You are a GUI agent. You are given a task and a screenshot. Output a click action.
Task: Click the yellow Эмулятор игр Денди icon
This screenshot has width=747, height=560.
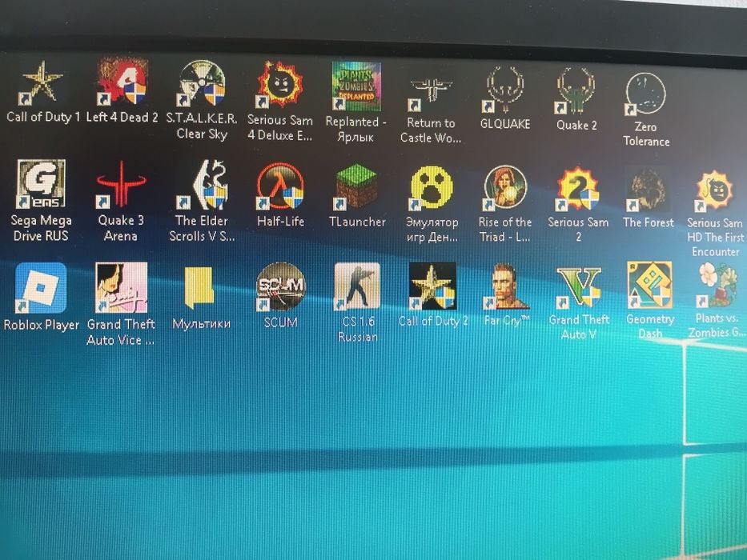coord(431,188)
